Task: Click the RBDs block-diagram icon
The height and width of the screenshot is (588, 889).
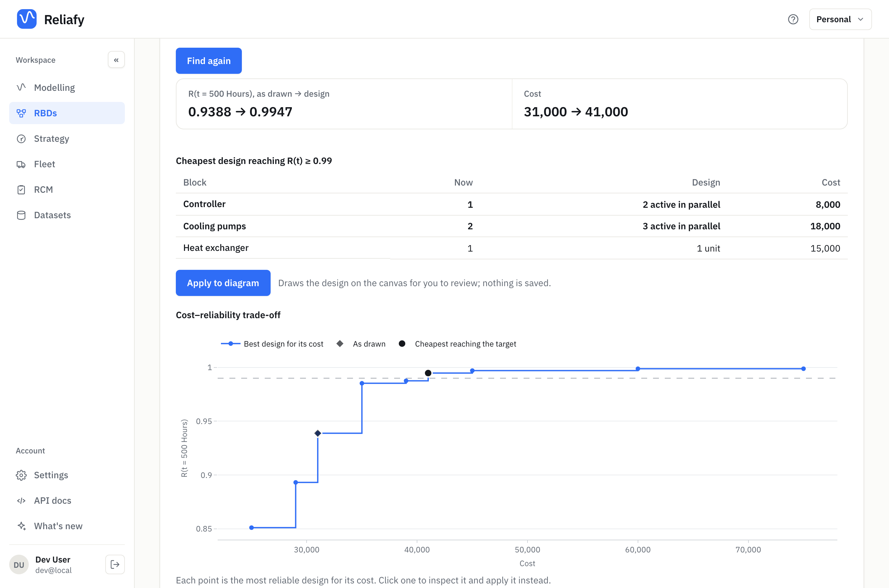Action: tap(21, 113)
